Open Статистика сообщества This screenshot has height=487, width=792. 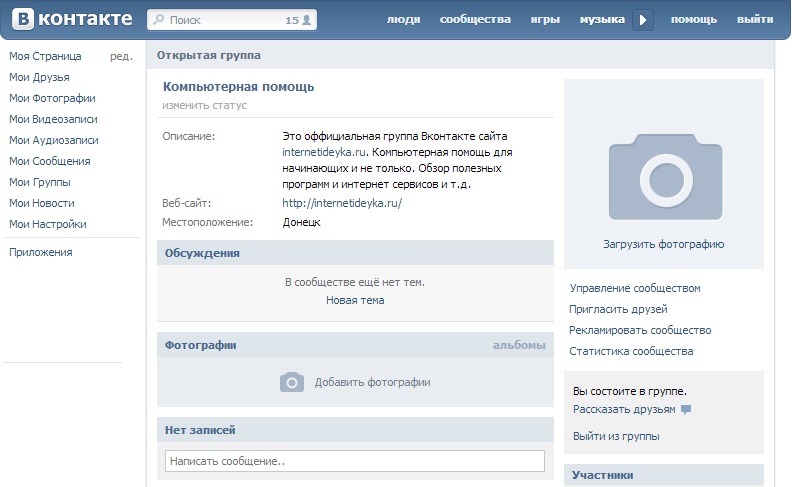coord(631,351)
